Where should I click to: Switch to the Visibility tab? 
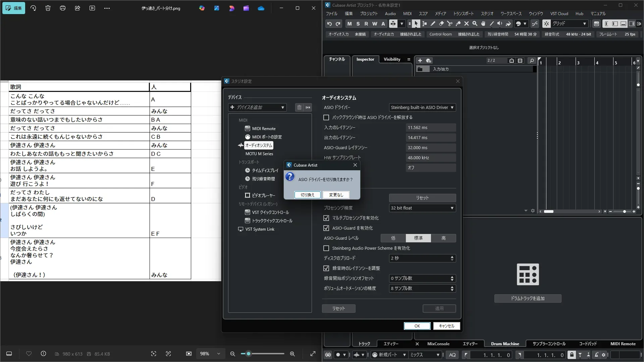(392, 59)
